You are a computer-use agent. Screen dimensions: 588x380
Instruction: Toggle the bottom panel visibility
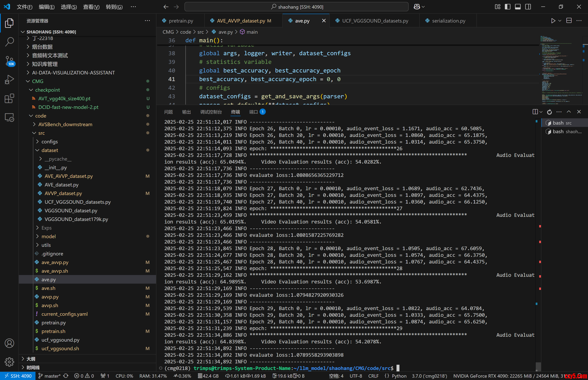tap(518, 7)
